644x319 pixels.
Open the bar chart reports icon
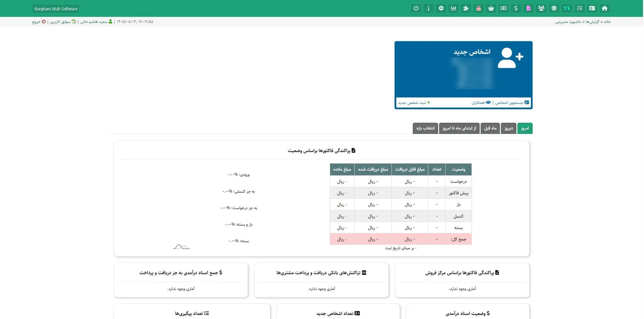coord(454,8)
